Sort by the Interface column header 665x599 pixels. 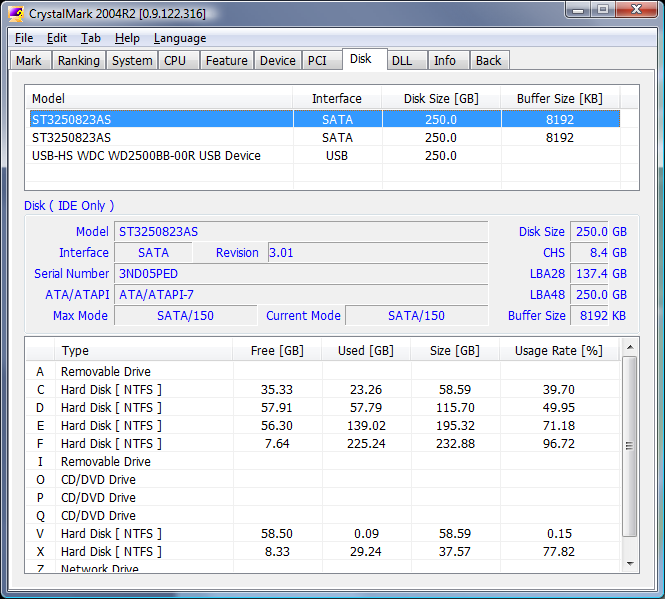[337, 98]
